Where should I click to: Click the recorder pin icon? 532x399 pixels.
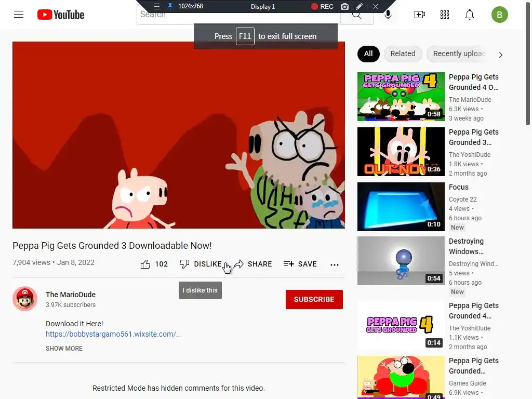tap(170, 6)
